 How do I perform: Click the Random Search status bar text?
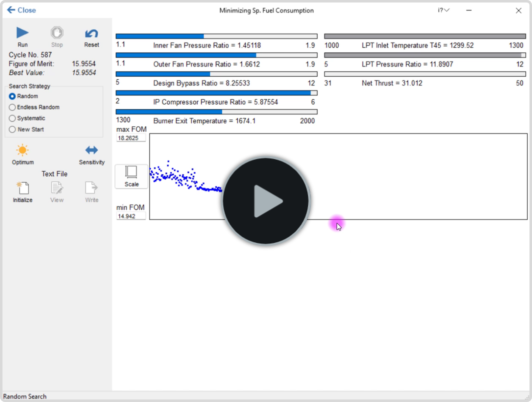[x=25, y=397]
